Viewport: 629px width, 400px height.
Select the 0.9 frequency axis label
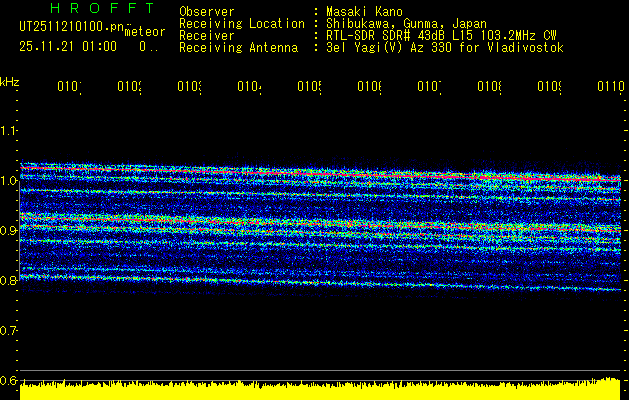pyautogui.click(x=10, y=231)
